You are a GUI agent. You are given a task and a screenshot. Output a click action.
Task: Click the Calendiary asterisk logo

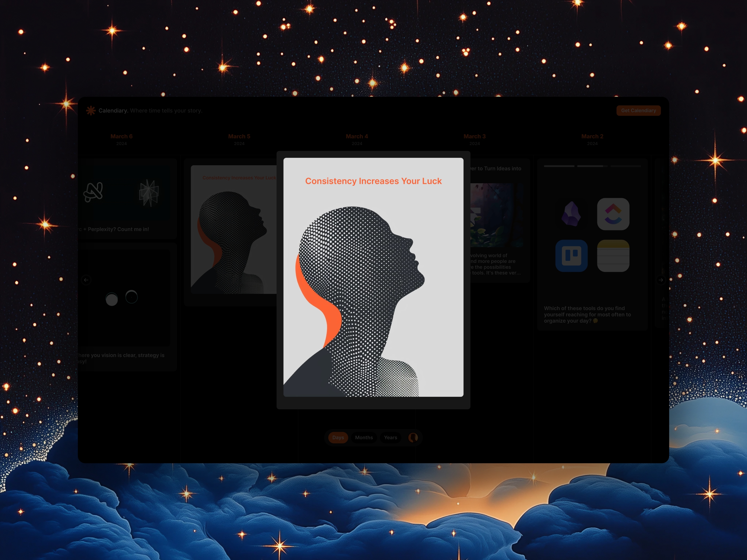point(90,110)
